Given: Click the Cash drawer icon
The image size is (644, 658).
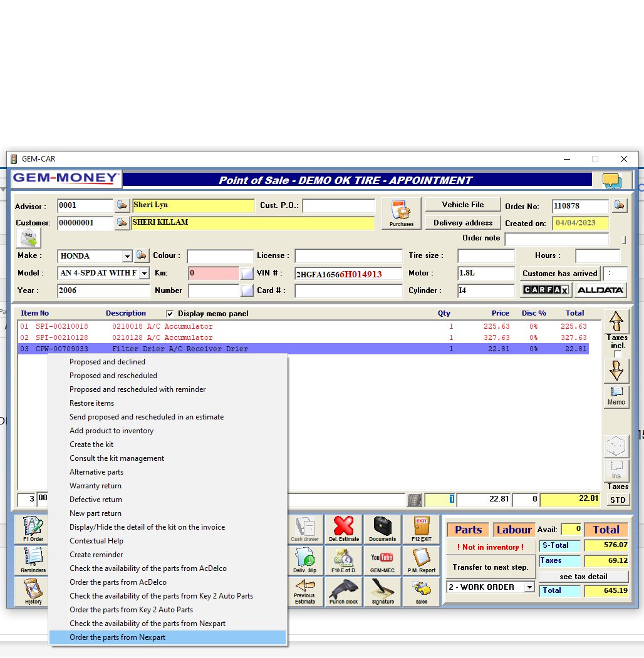Looking at the screenshot, I should point(305,529).
